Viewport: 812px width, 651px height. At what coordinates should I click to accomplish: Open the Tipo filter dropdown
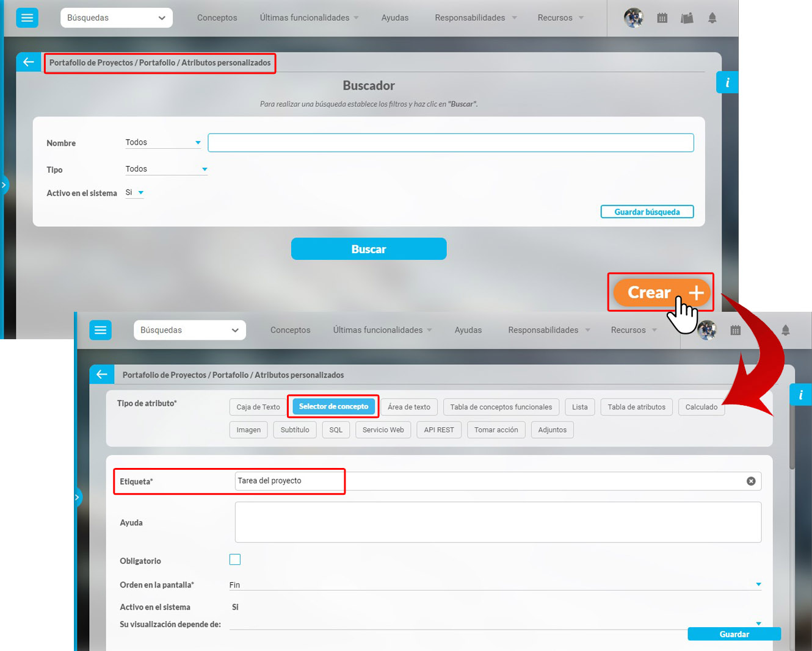tap(166, 169)
